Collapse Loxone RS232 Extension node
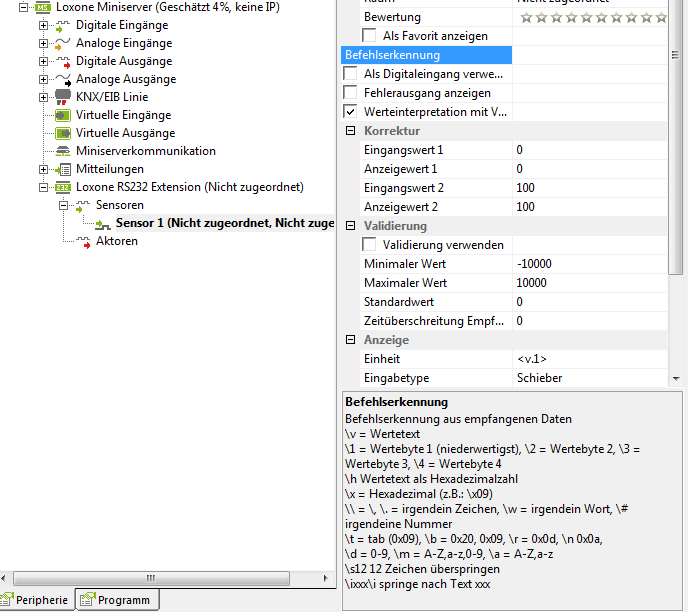Viewport: 688px width, 612px height. tap(43, 187)
